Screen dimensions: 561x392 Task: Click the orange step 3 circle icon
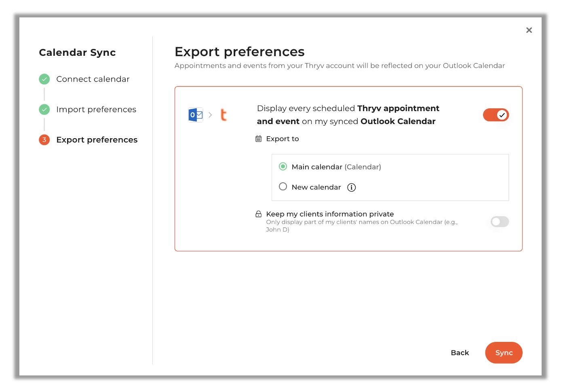coord(44,140)
